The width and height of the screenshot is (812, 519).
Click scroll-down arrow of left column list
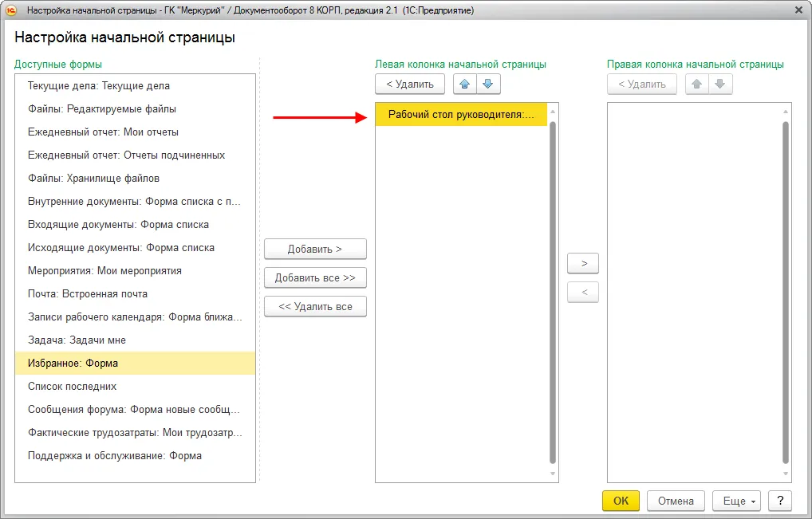coord(553,474)
